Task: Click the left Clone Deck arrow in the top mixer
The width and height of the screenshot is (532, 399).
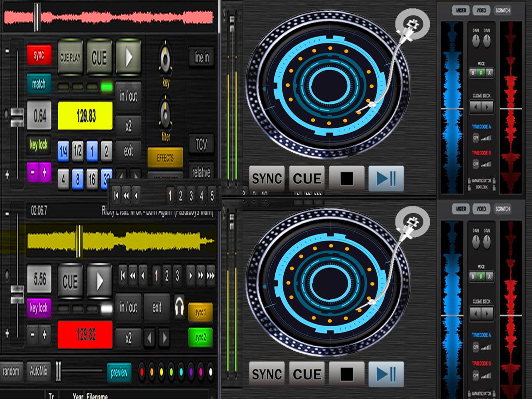Action: [x=475, y=107]
